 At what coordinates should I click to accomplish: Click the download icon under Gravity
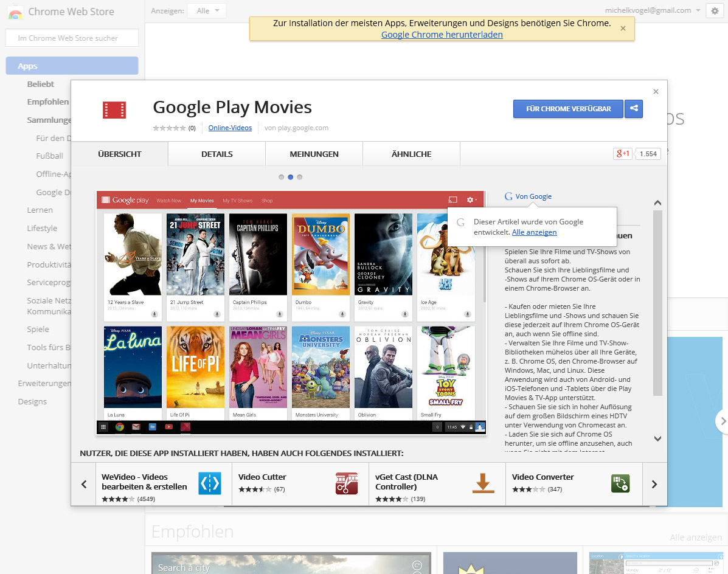pos(405,314)
